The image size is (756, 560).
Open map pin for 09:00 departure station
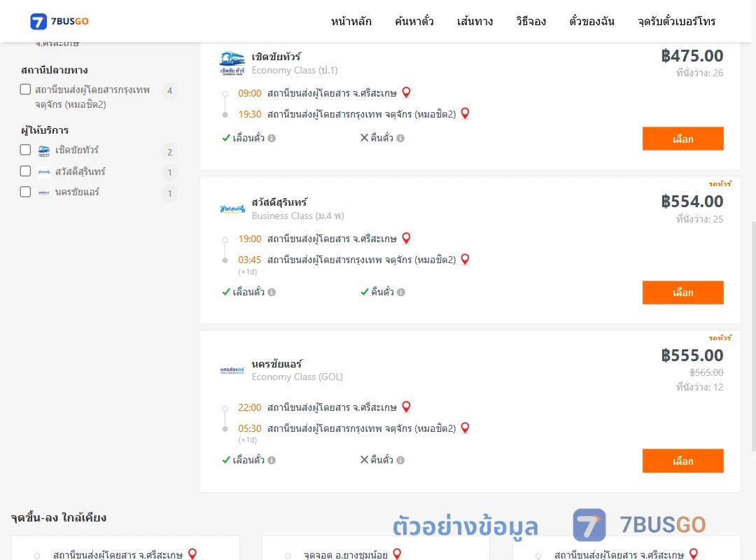coord(407,92)
